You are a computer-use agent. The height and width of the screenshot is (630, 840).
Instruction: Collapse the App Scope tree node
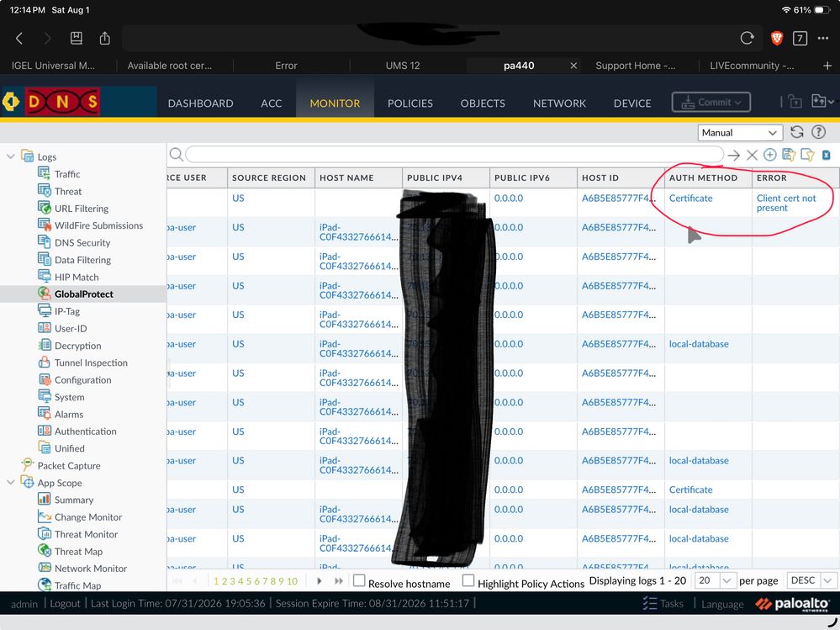point(11,482)
